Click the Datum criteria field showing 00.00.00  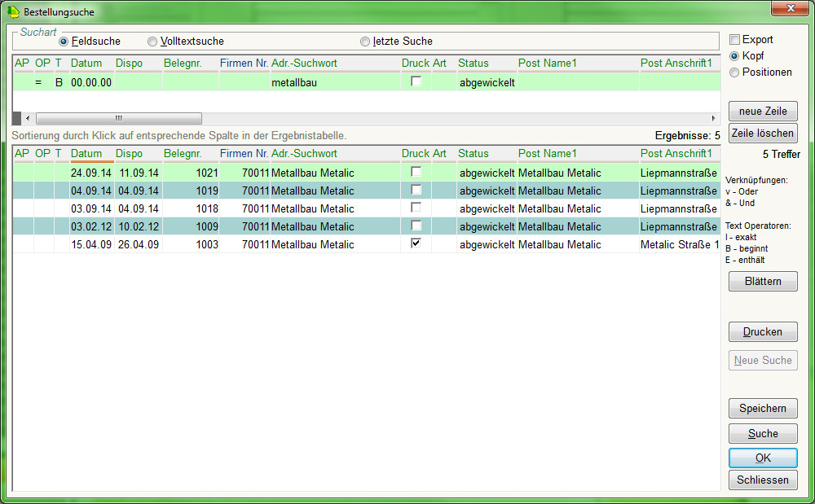click(x=91, y=82)
